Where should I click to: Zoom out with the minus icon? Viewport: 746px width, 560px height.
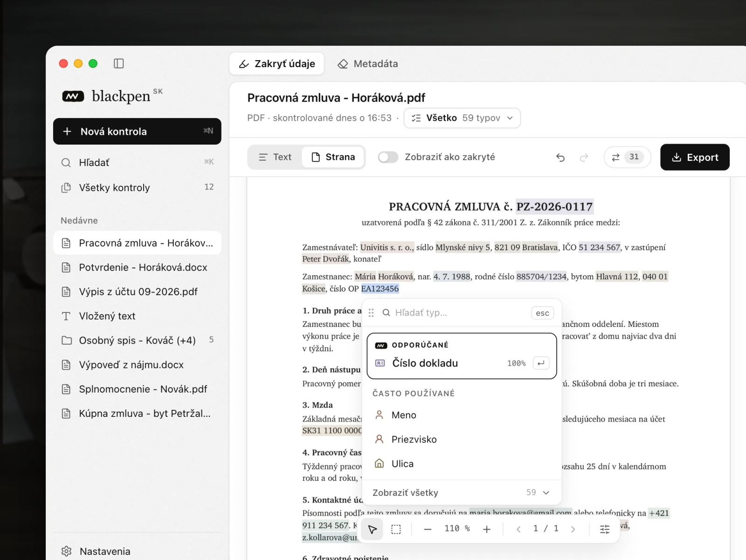[428, 529]
